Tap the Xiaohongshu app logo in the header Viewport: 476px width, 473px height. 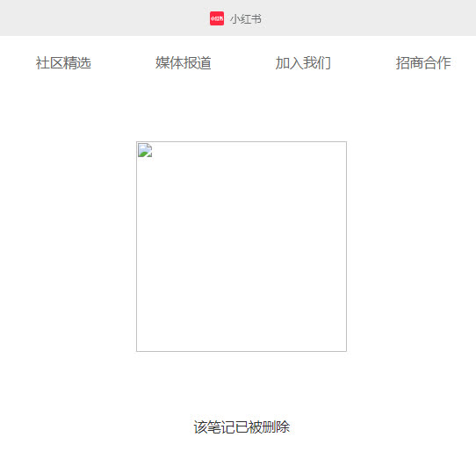point(217,18)
